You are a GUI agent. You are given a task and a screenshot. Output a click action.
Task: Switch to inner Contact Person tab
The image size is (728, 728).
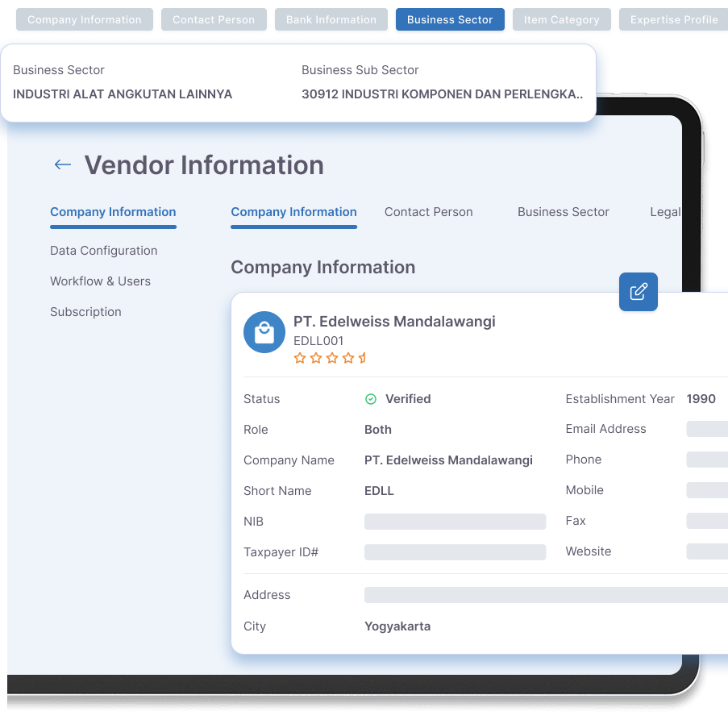pyautogui.click(x=428, y=212)
